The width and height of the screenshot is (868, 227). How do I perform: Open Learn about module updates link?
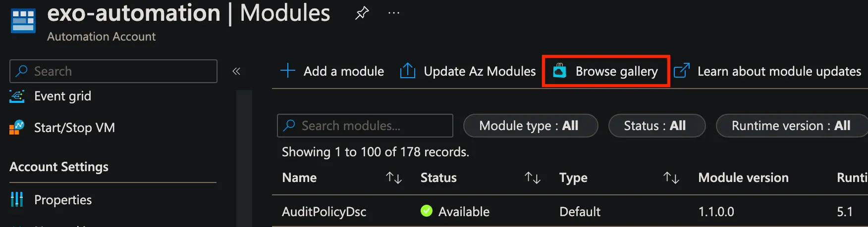tap(768, 71)
